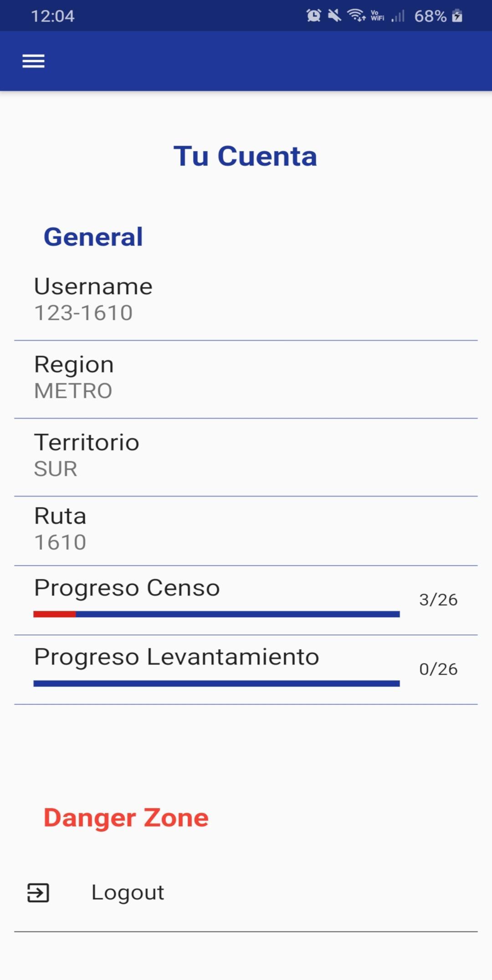Image resolution: width=492 pixels, height=980 pixels.
Task: Tap the alarm icon in status bar
Action: pos(313,16)
